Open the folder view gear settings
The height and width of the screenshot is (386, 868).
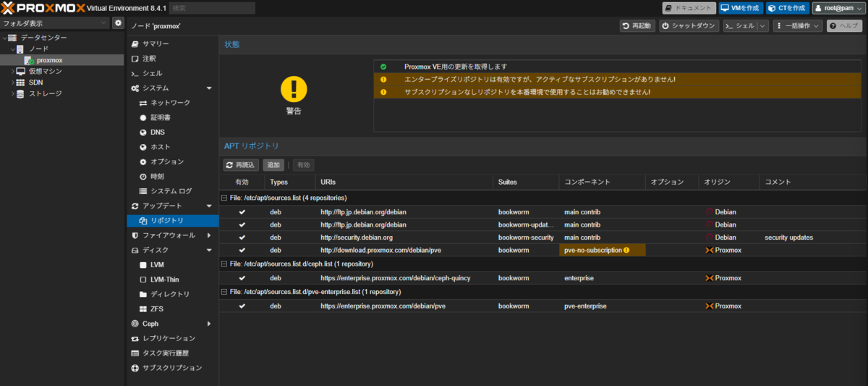pos(118,23)
